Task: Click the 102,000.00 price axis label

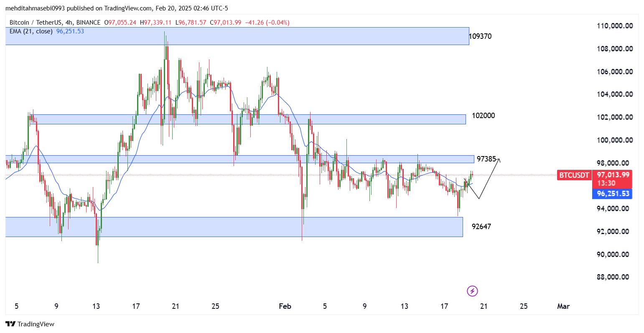Action: tap(615, 117)
